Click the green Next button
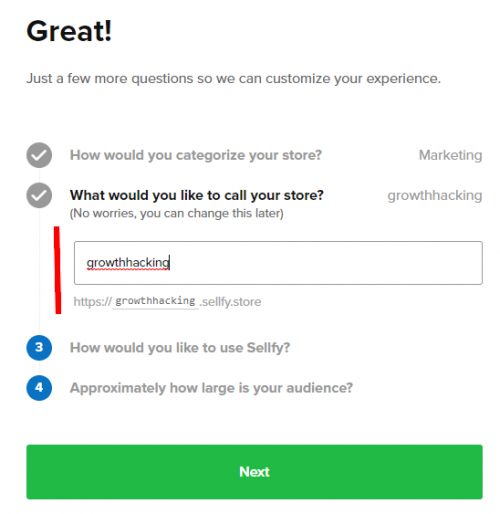The width and height of the screenshot is (500, 514). click(254, 472)
